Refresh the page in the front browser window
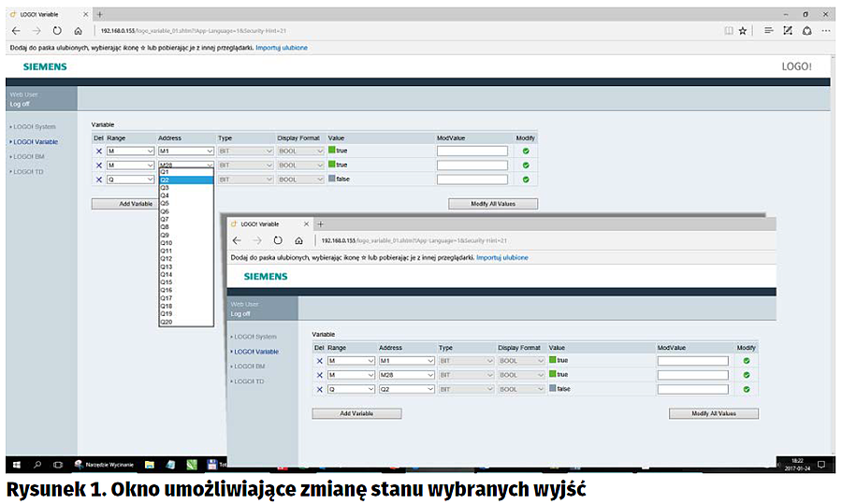The width and height of the screenshot is (842, 504). pos(278,240)
